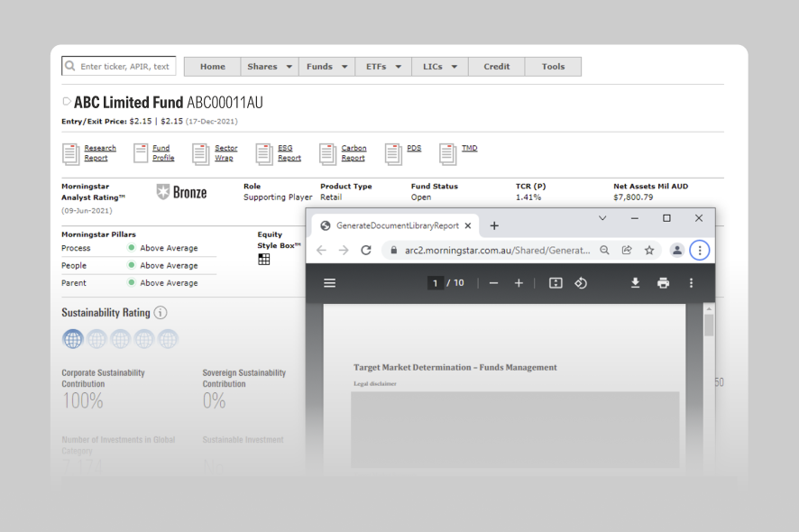Open the Research Report link
Image resolution: width=799 pixels, height=532 pixels.
(100, 153)
